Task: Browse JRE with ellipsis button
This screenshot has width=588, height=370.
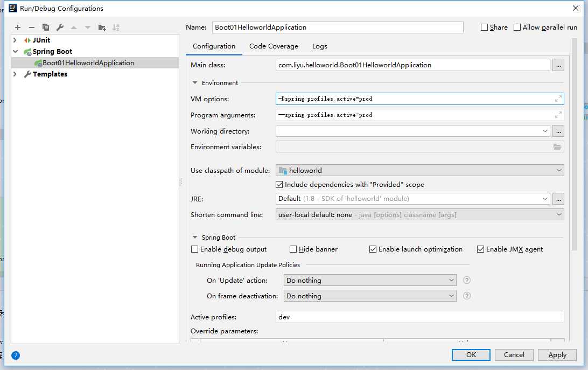Action: tap(558, 199)
